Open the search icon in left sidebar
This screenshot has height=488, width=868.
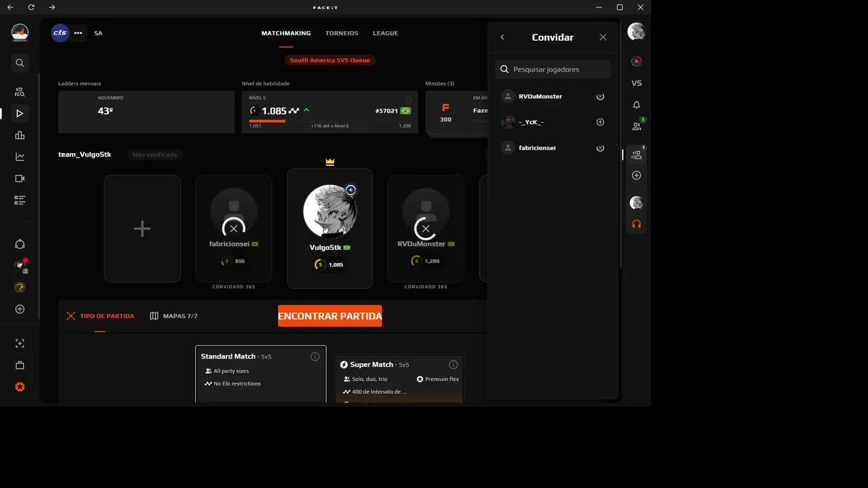click(x=20, y=62)
